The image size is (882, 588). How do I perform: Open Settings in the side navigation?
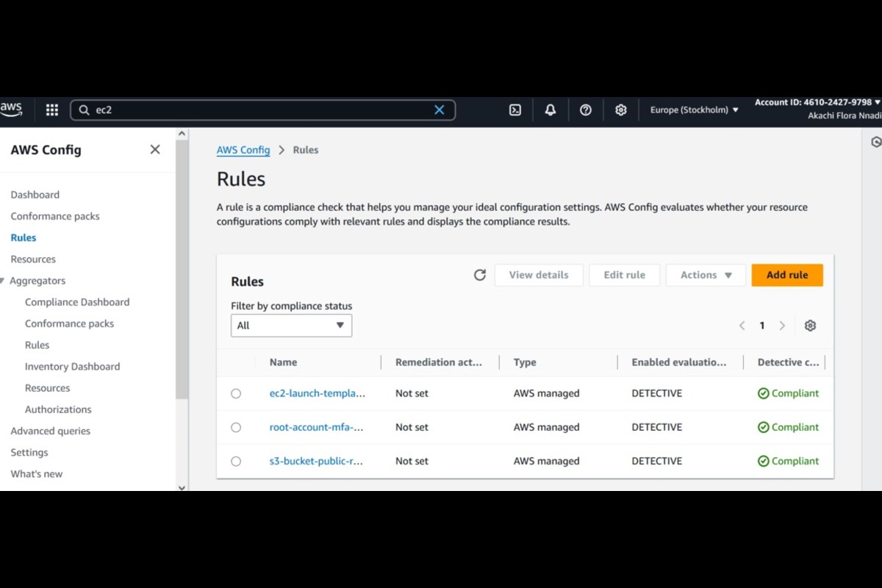29,452
